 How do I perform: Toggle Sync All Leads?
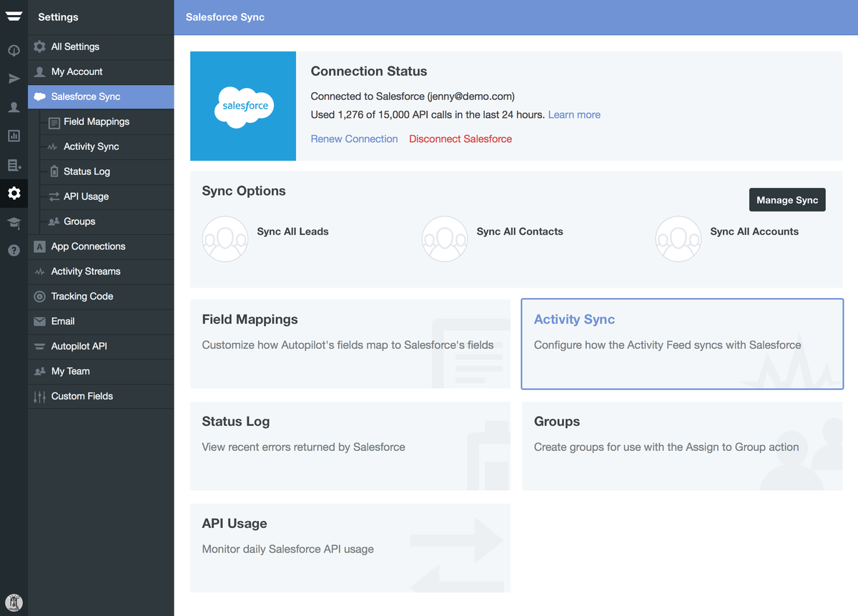225,239
